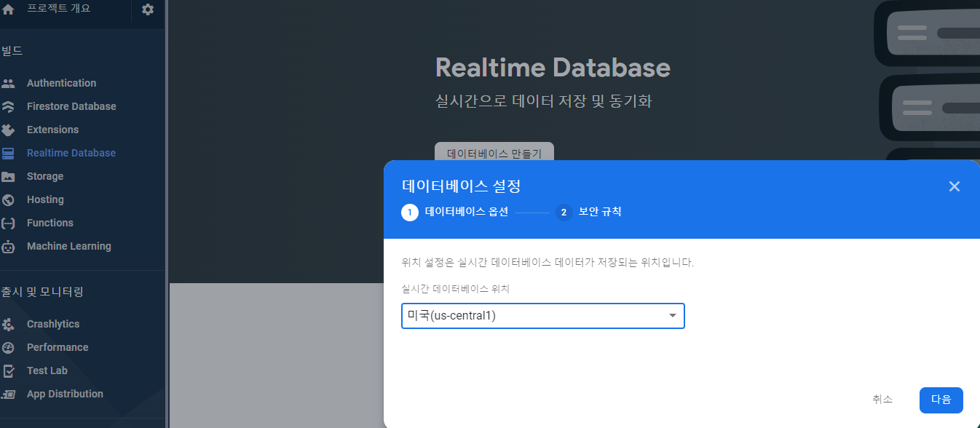
Task: Open Machine Learning section
Action: coord(69,246)
